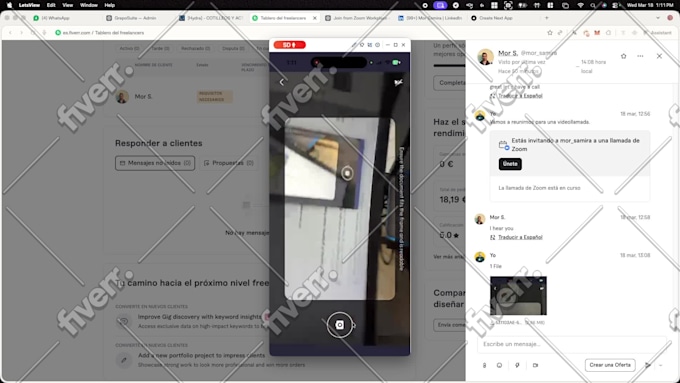Image resolution: width=680 pixels, height=383 pixels.
Task: Click the pin icon in the LetsView title bar
Action: [x=362, y=45]
